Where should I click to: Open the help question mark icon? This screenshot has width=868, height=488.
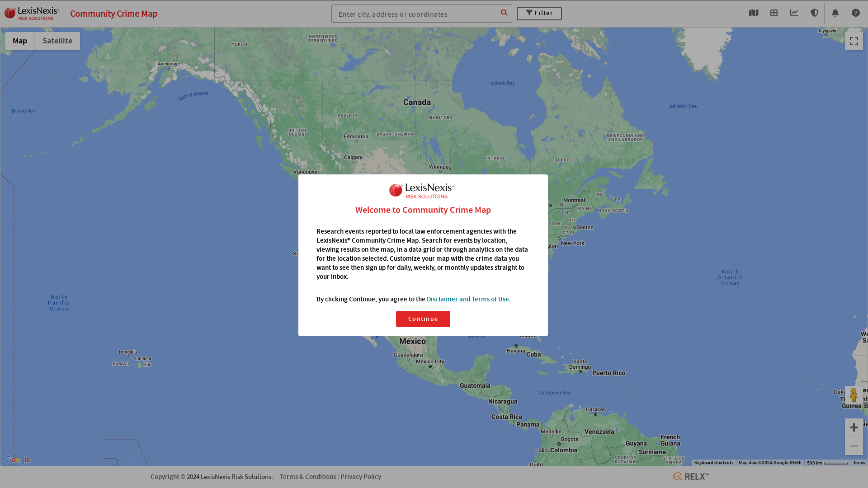pos(855,13)
